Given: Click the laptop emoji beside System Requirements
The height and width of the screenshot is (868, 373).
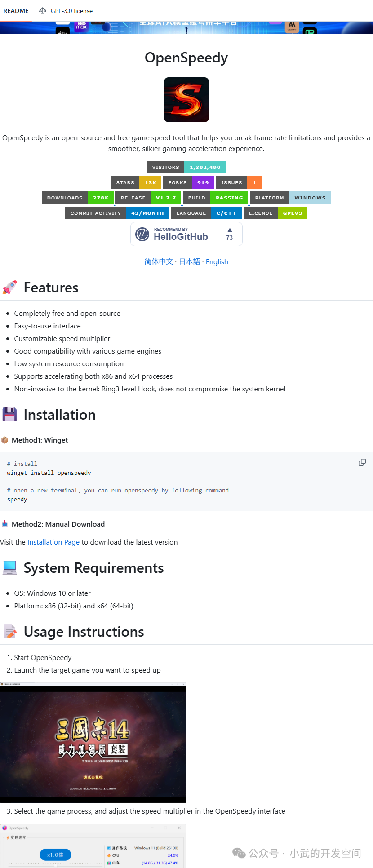Looking at the screenshot, I should click(x=9, y=568).
